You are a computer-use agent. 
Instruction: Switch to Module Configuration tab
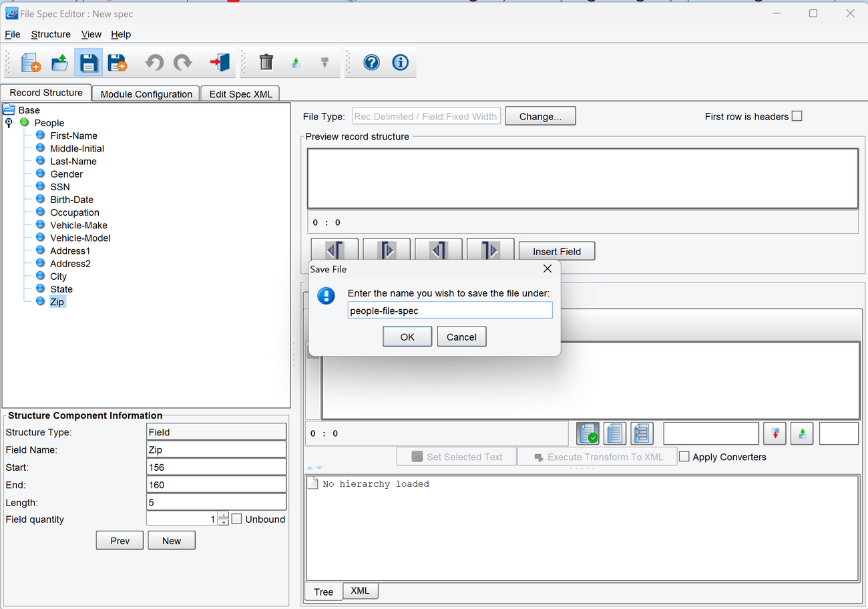tap(146, 94)
